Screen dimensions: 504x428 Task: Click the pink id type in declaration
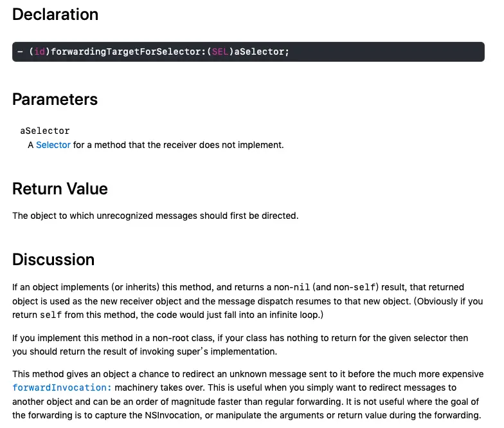click(40, 51)
